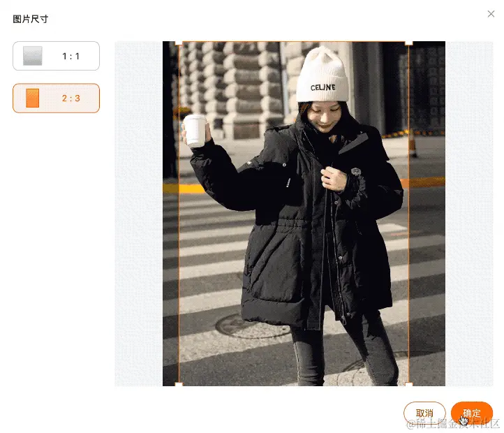Click the dimmed image strip right of crop
The width and height of the screenshot is (504, 433).
click(x=427, y=214)
